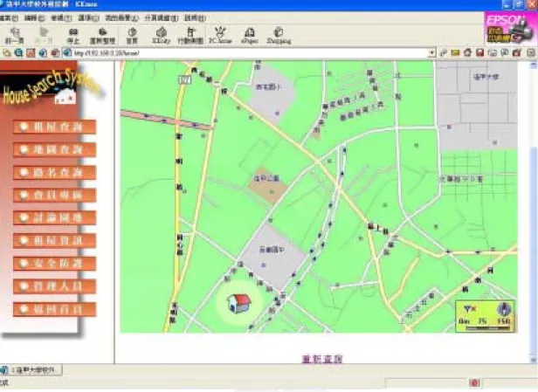Click the red globe icon left of address bar
Screen dimensions: 538x392
pyautogui.click(x=55, y=53)
